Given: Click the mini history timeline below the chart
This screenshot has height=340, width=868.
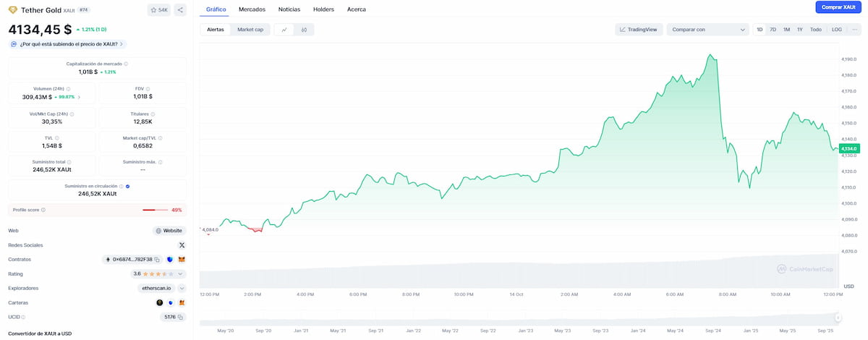Looking at the screenshot, I should pos(518,318).
